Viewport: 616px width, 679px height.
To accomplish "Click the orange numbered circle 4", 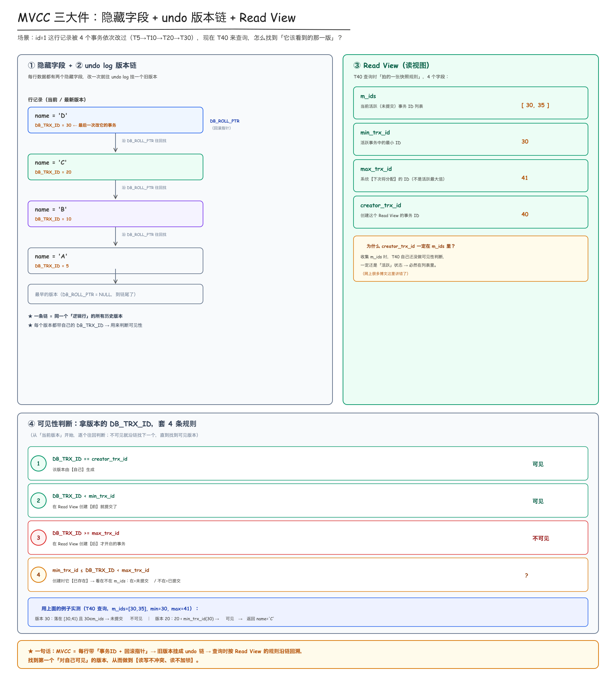I will [38, 575].
